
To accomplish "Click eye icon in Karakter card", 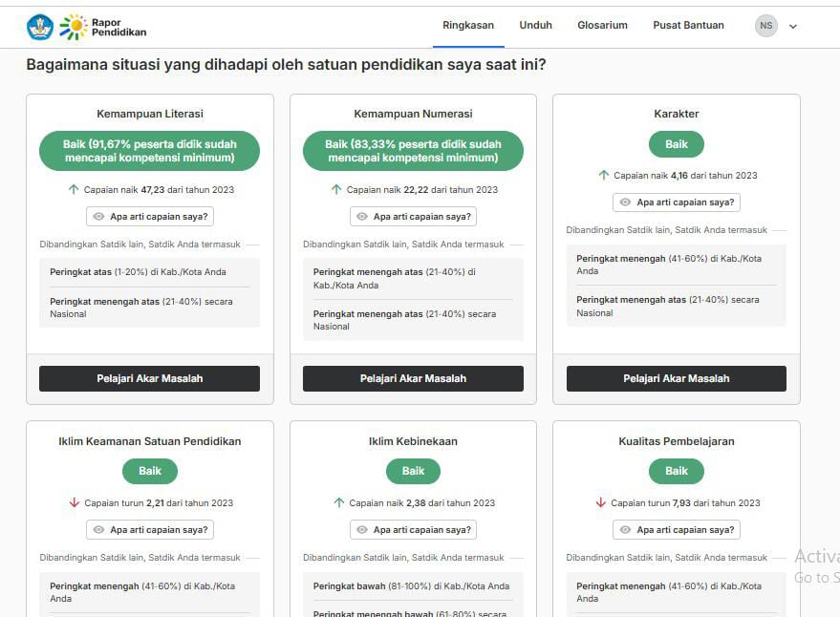I will coord(625,202).
